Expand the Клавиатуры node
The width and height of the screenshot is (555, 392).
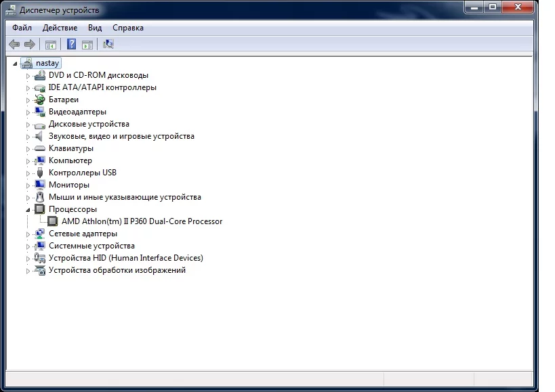click(x=28, y=149)
